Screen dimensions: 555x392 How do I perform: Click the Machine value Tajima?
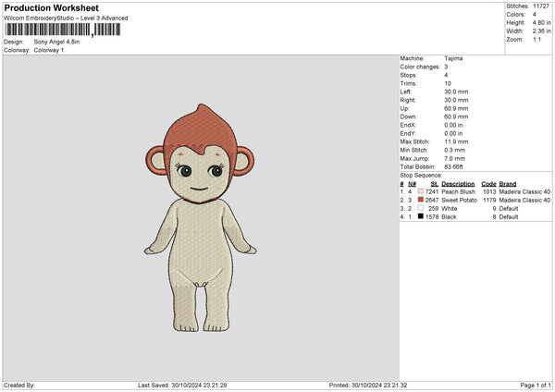(x=453, y=58)
